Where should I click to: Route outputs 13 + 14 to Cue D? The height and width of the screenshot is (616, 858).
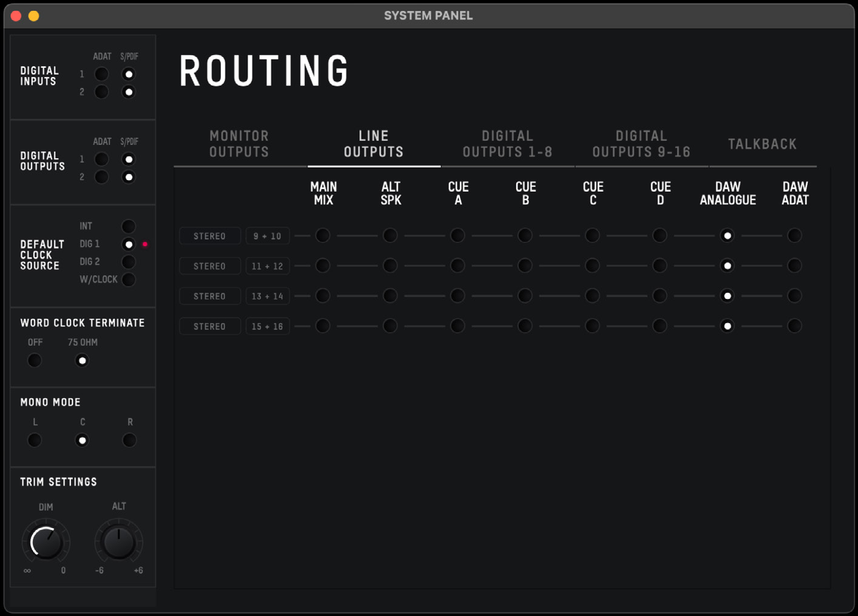pos(660,296)
